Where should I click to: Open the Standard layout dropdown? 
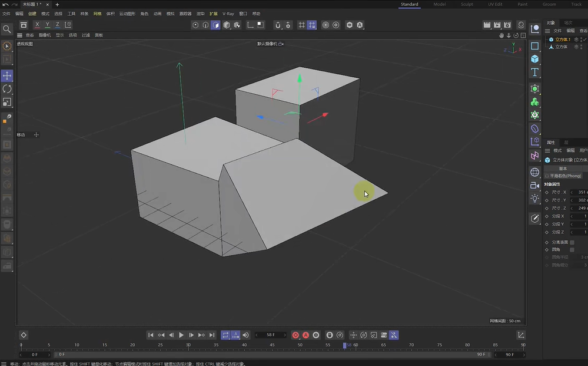click(x=409, y=4)
